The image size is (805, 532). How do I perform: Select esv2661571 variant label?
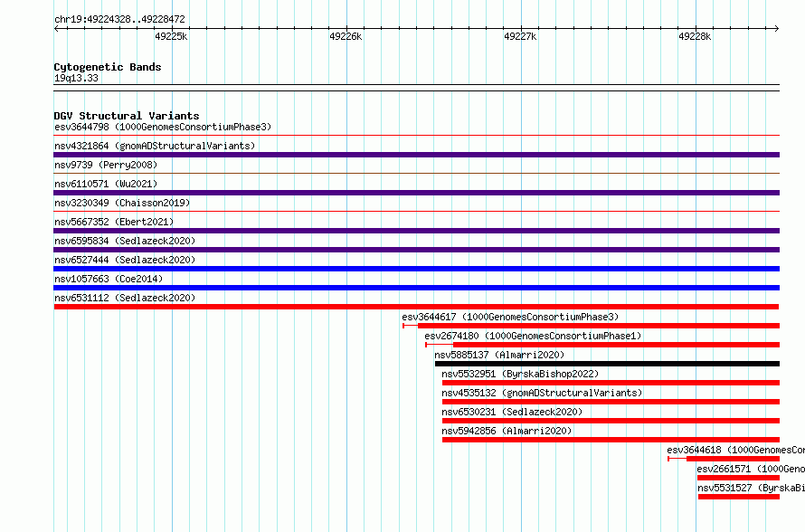[751, 469]
